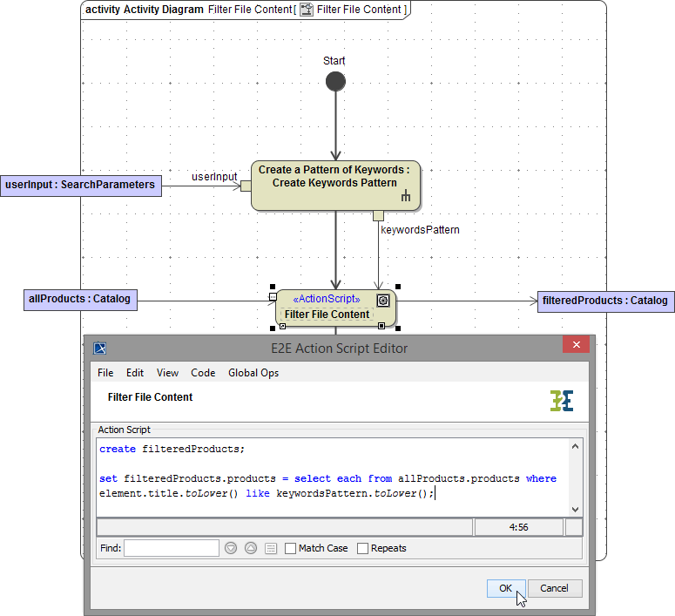The height and width of the screenshot is (616, 675).
Task: Click the diagram icon in the activity frame header
Action: click(306, 10)
